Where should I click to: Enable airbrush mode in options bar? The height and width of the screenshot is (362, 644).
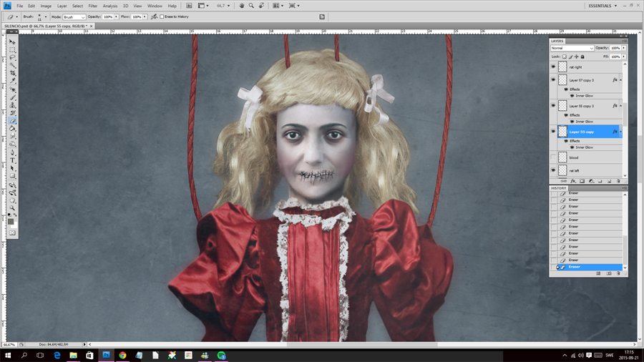(x=155, y=16)
